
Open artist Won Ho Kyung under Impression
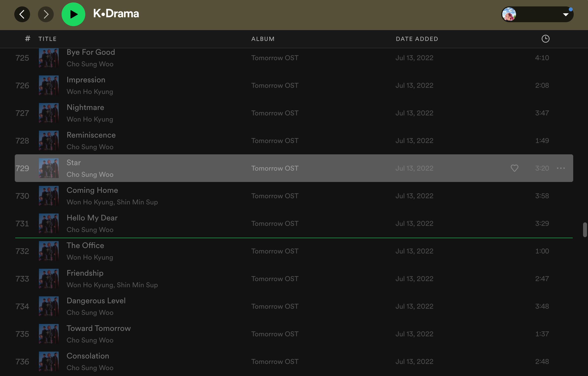[90, 92]
